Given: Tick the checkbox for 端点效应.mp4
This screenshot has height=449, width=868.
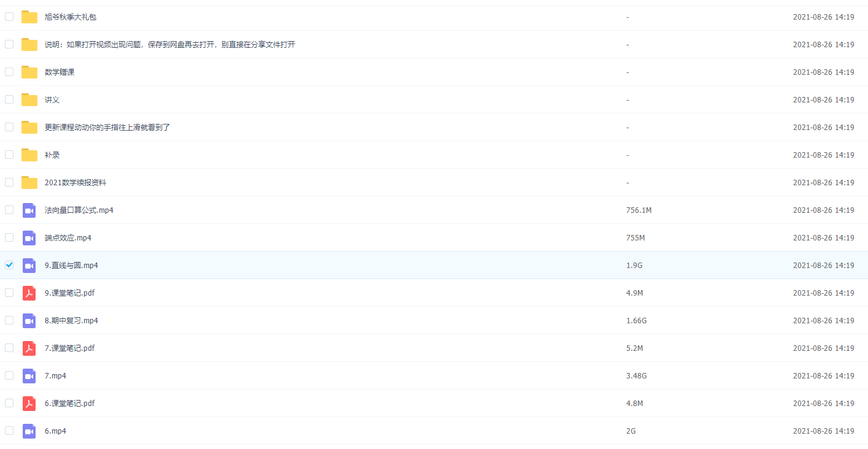Looking at the screenshot, I should [9, 237].
